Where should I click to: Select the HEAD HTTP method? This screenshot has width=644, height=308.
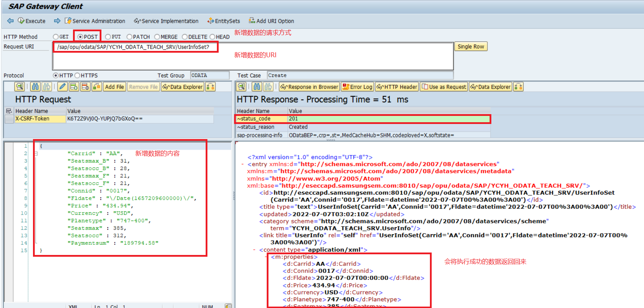212,37
